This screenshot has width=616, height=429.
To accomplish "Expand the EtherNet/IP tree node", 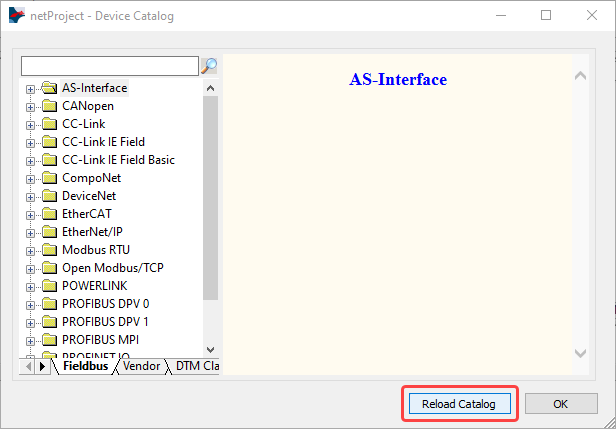I will (30, 233).
